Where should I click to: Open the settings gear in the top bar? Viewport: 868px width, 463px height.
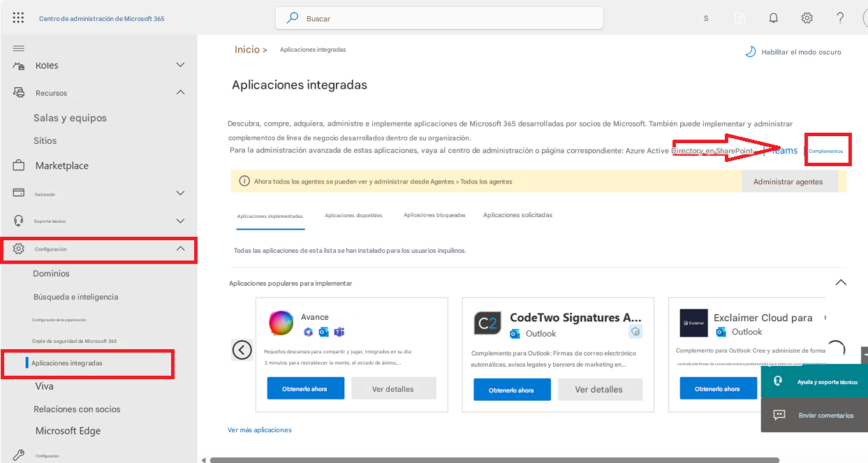[807, 18]
